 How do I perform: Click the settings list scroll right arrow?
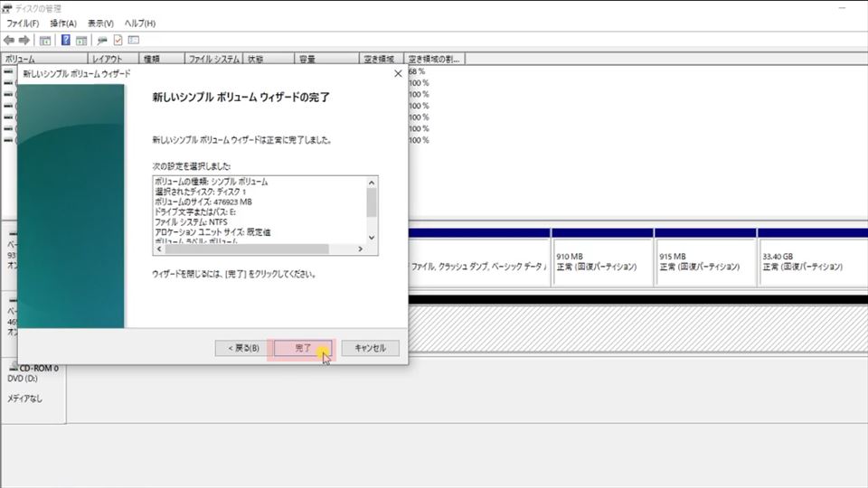pos(361,249)
